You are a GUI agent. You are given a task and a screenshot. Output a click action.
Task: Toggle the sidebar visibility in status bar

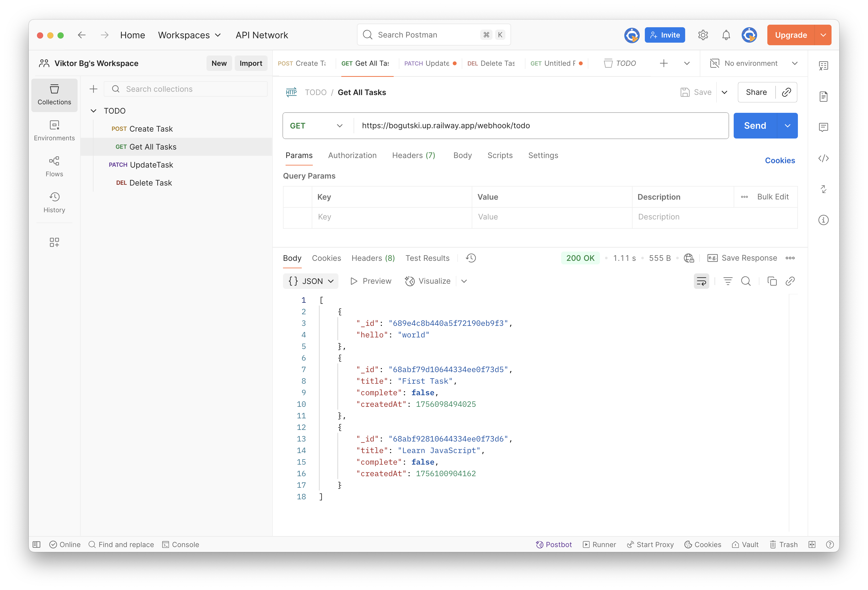(x=37, y=545)
